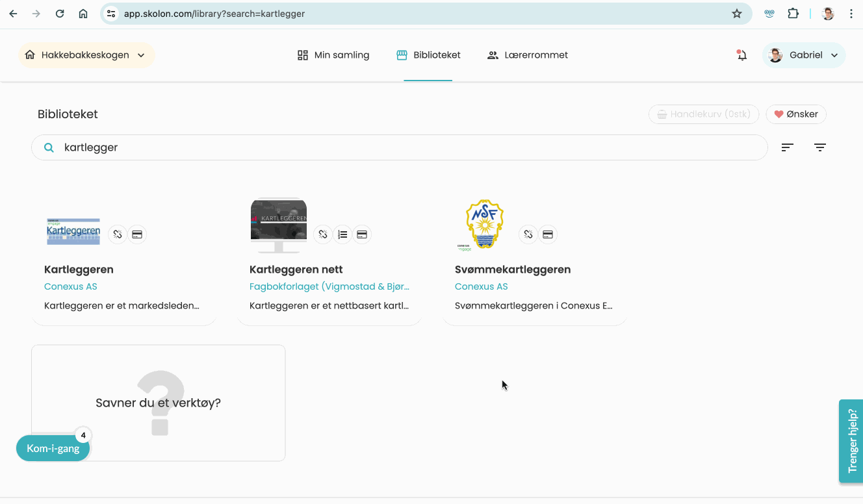Click the 'Kartleggeren er et nettbasert kartl…' description
Screen dimensions: 863x504
pyautogui.click(x=329, y=305)
